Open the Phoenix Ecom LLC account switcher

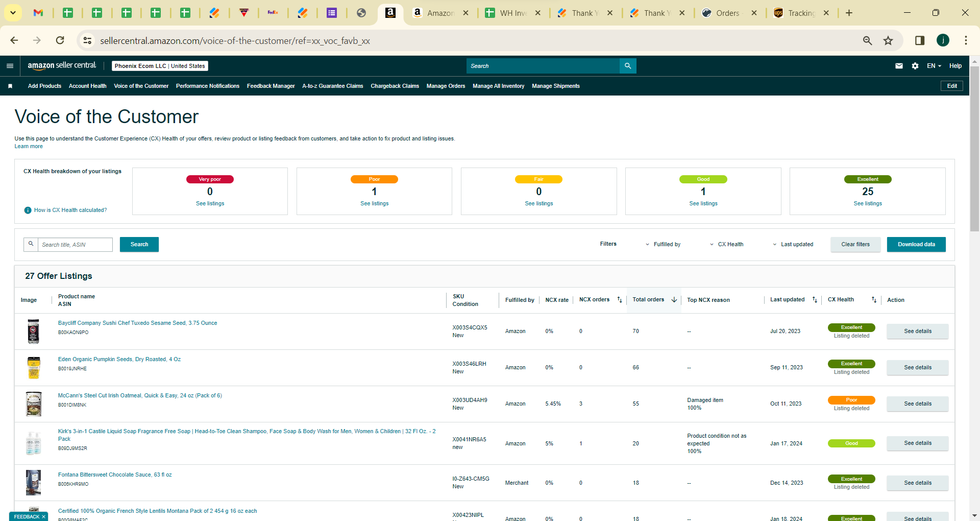pos(160,66)
